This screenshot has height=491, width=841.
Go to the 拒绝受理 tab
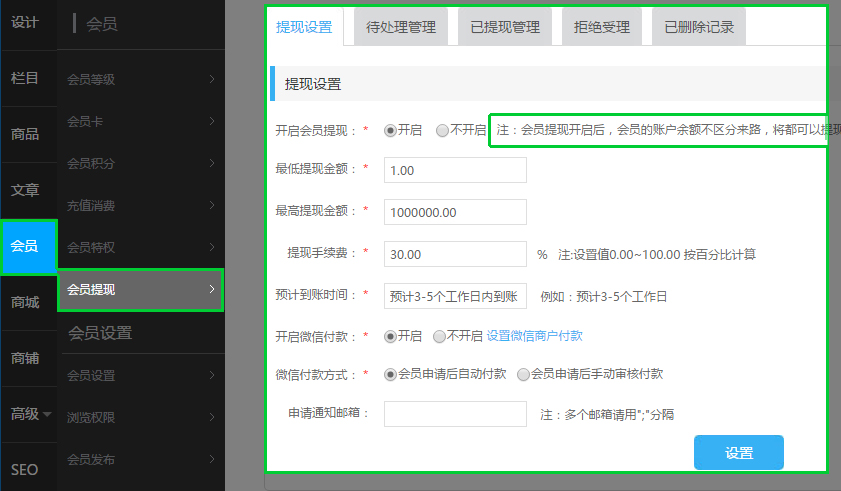[602, 27]
